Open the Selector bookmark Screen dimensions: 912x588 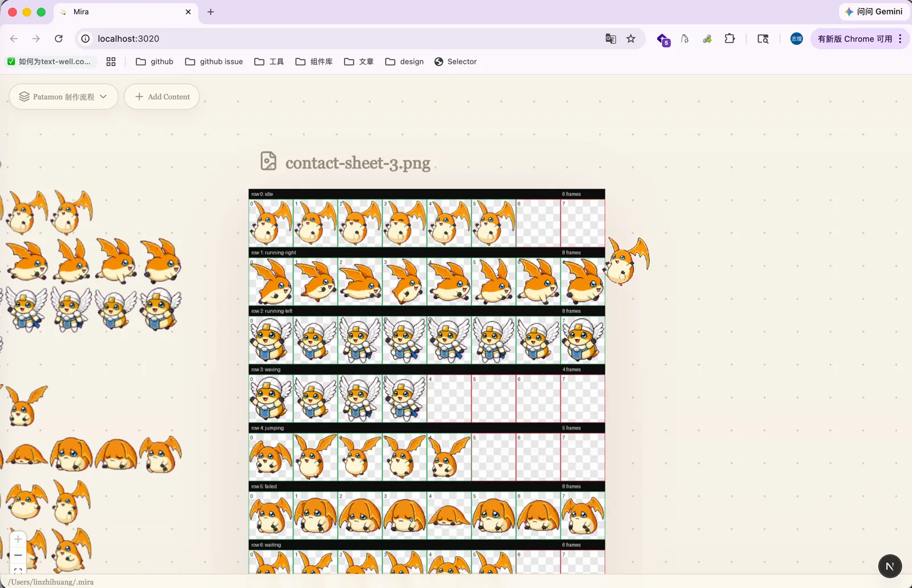455,62
